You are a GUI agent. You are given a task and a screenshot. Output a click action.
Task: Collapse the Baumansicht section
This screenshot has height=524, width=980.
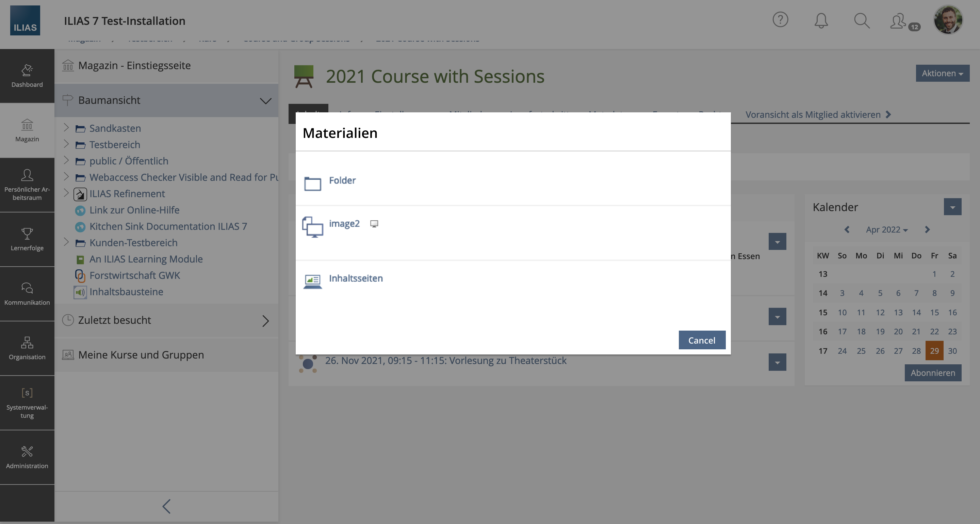coord(265,100)
